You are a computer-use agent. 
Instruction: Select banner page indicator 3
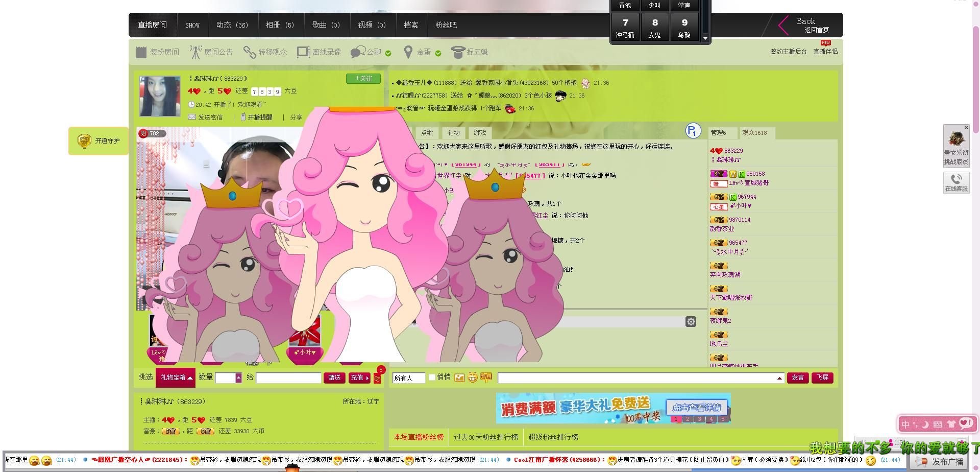[x=699, y=419]
